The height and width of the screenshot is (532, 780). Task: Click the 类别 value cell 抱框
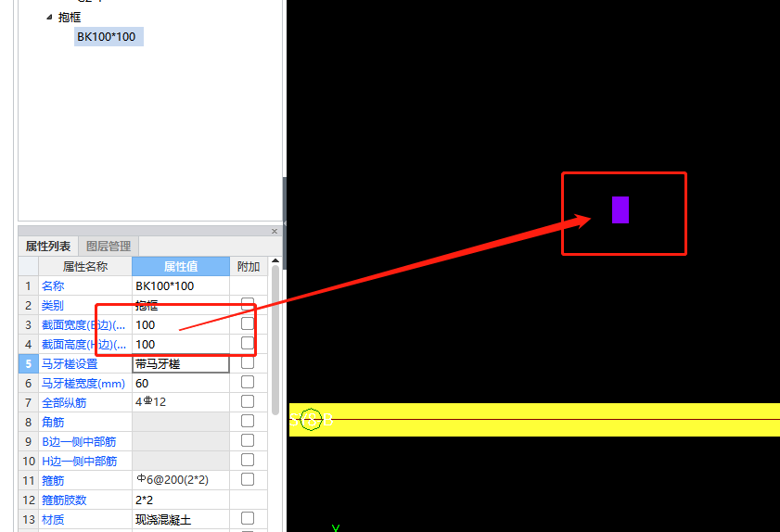(x=181, y=305)
